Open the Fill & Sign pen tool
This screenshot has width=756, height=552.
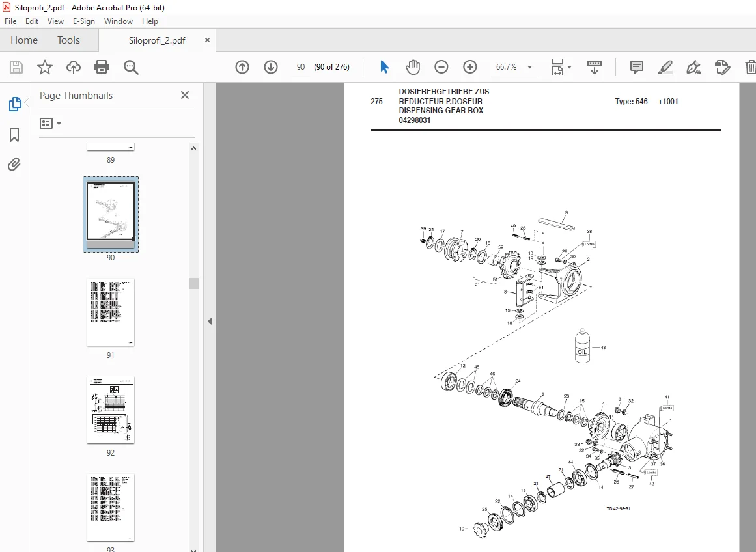(693, 67)
